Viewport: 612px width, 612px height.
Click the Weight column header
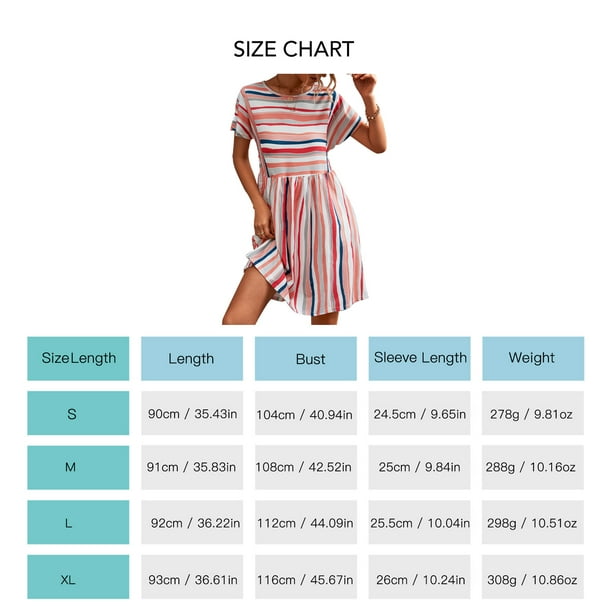[x=532, y=358]
